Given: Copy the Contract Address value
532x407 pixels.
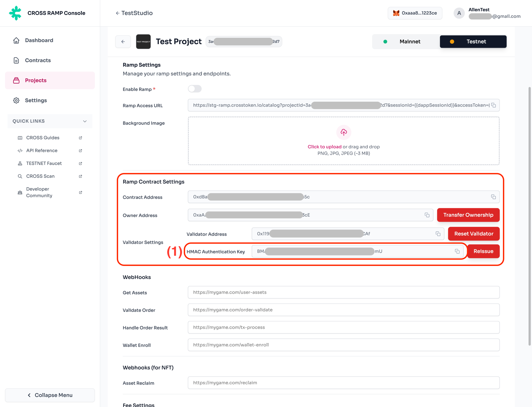Looking at the screenshot, I should (x=493, y=197).
